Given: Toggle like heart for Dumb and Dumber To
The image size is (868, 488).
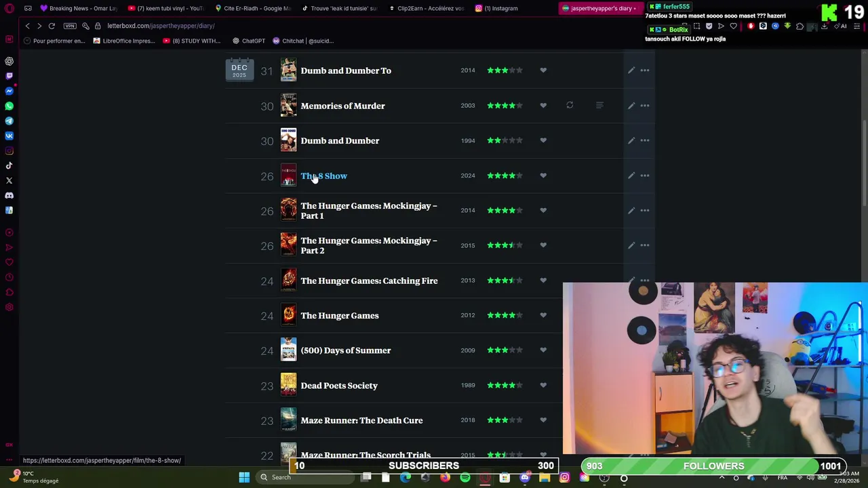Looking at the screenshot, I should click(x=543, y=70).
